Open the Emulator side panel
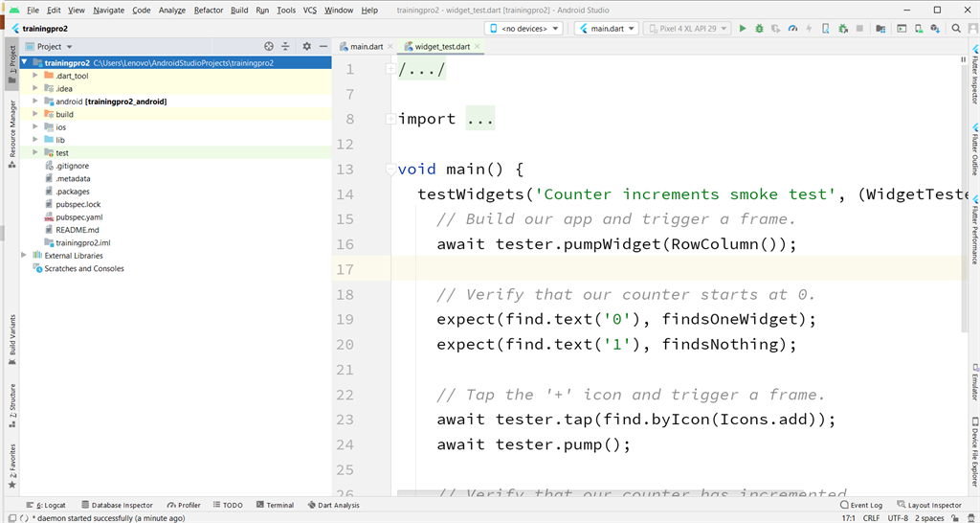 click(x=973, y=382)
